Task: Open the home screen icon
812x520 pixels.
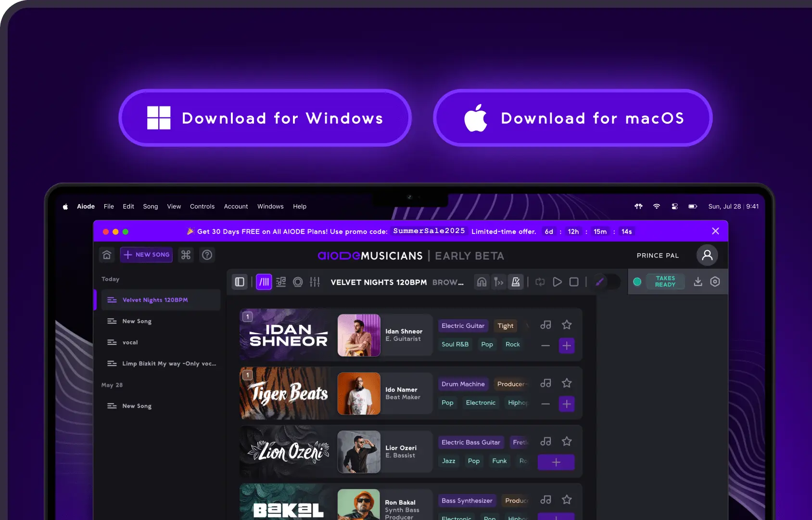Action: click(107, 255)
